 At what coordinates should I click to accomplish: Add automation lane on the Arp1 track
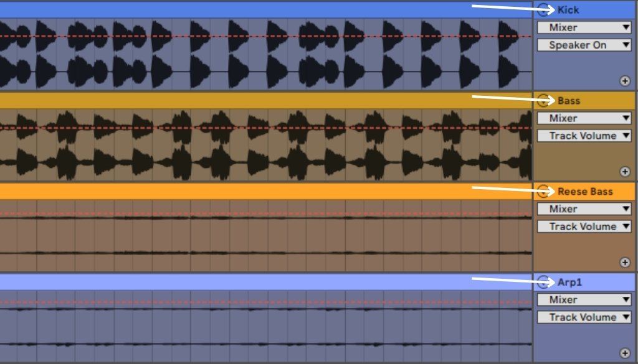pyautogui.click(x=625, y=353)
